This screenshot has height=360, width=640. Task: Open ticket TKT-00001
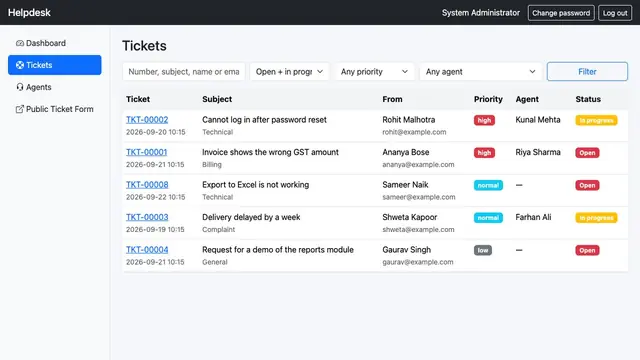[x=147, y=152]
